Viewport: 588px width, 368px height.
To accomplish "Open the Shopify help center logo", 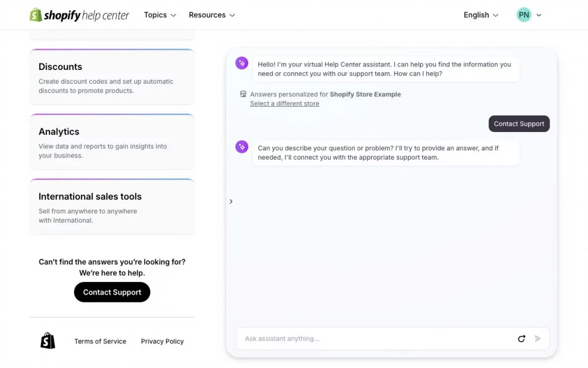I will click(x=79, y=15).
